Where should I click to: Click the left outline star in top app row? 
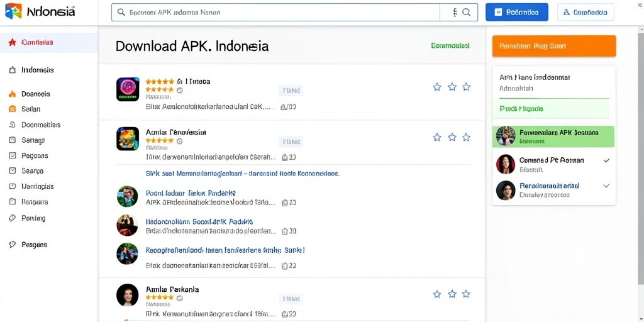click(437, 87)
